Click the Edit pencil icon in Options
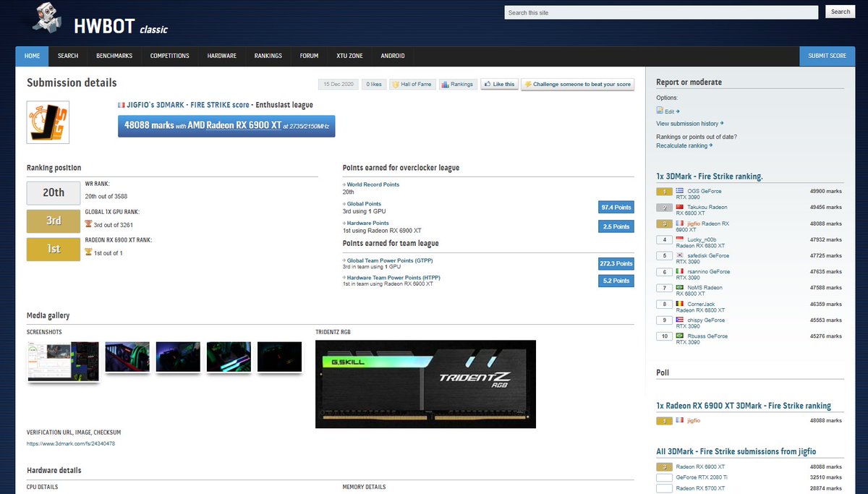 point(660,111)
